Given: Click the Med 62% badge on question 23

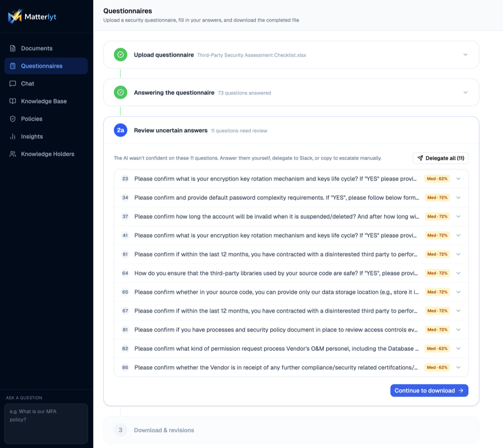Looking at the screenshot, I should point(437,179).
